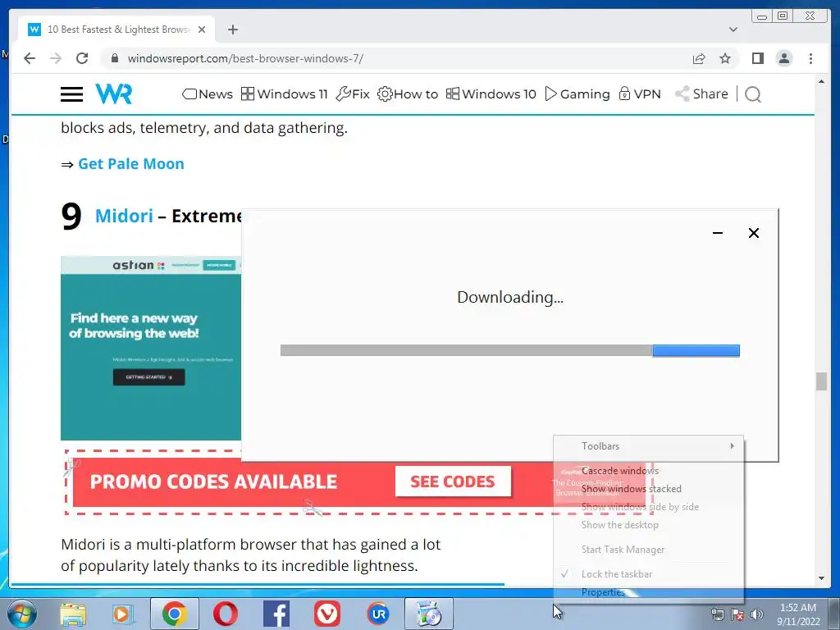Switch to Chrome taskbar button

tap(174, 614)
